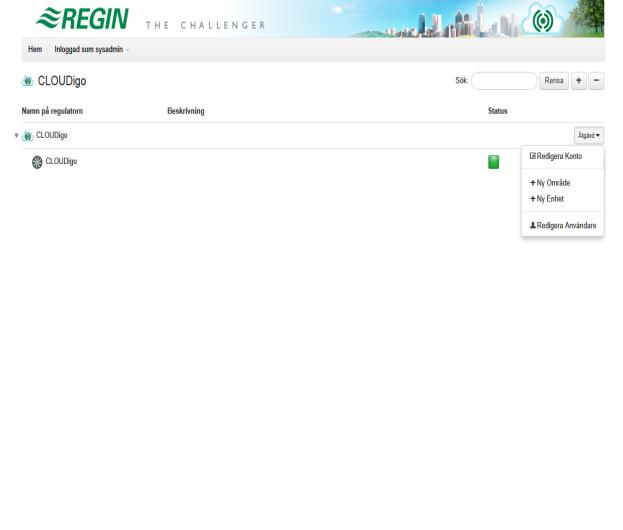Click the green status indicator

coord(493,162)
